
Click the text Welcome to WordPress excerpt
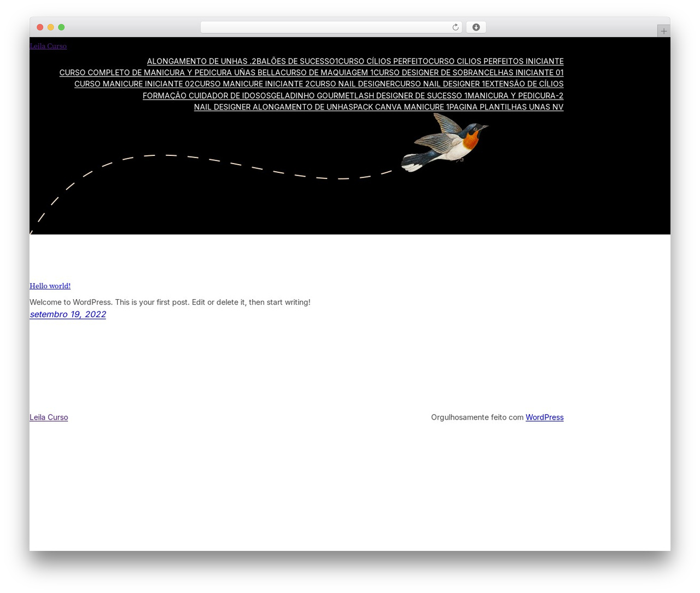click(170, 302)
